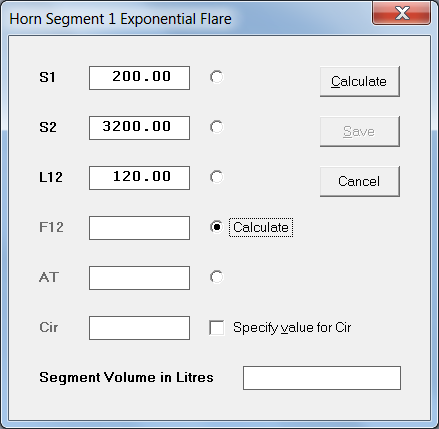Viewport: 439px width, 429px height.
Task: Click the Horn Segment 1 Exponential Flare title bar
Action: click(x=187, y=18)
